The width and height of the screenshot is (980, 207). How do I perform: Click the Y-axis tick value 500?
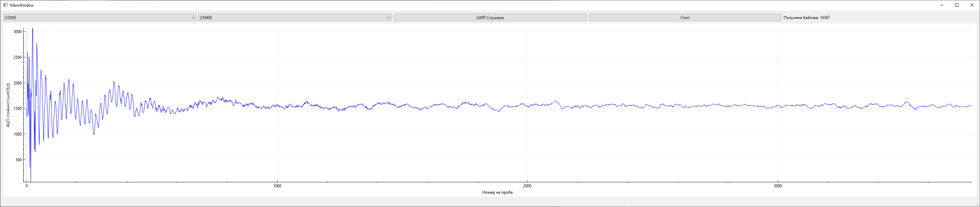pos(19,160)
